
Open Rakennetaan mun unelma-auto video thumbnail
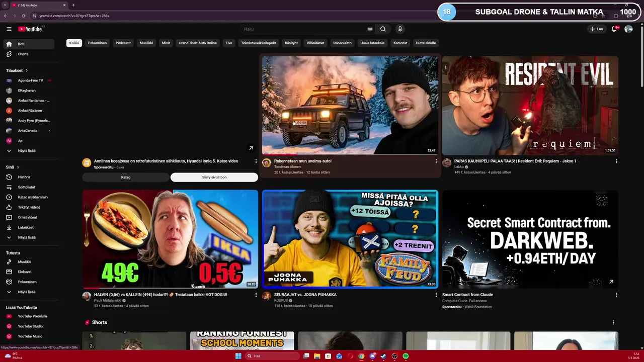(350, 105)
